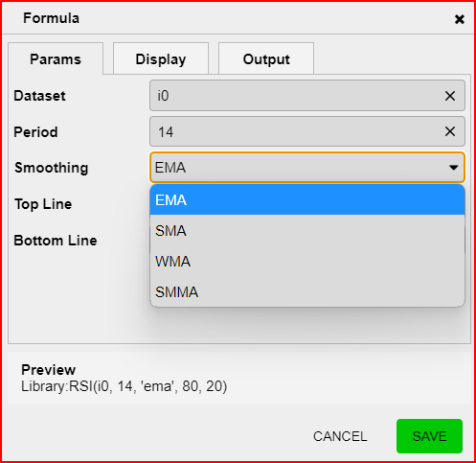Click the Top Line label
Viewport: 476px width, 463px height.
point(43,204)
